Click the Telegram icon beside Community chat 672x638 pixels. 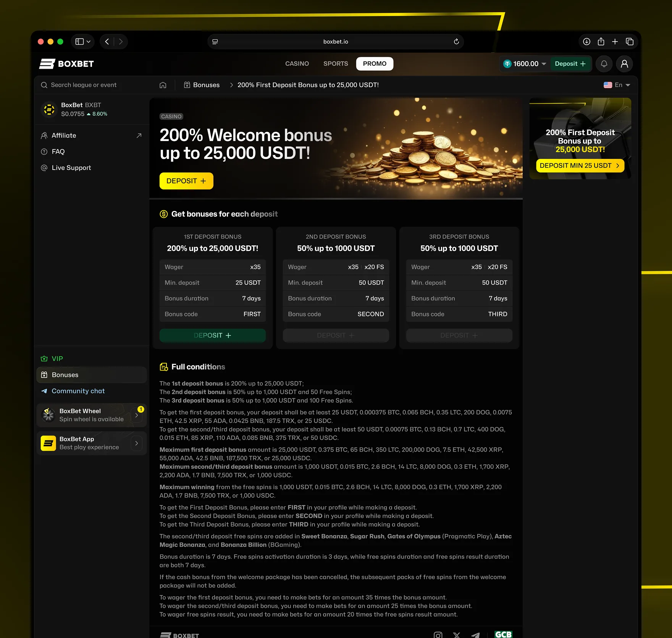(44, 391)
